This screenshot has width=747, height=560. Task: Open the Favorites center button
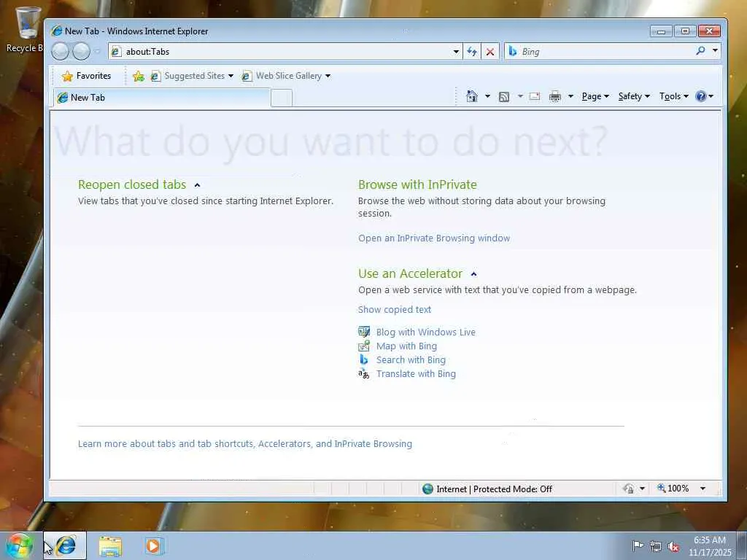pos(86,76)
